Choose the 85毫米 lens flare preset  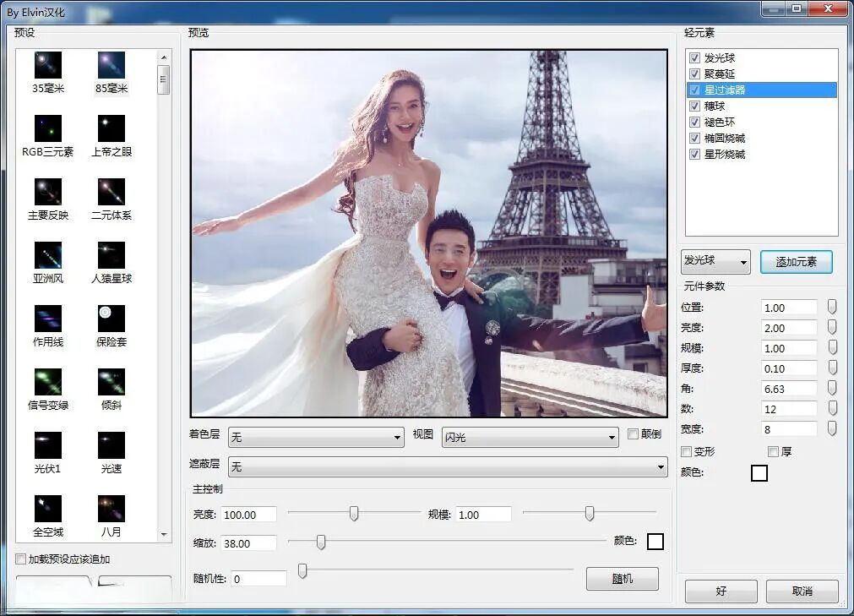(111, 65)
